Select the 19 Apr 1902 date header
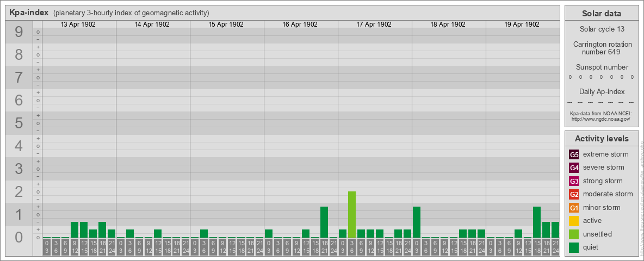The image size is (644, 261). pyautogui.click(x=522, y=24)
